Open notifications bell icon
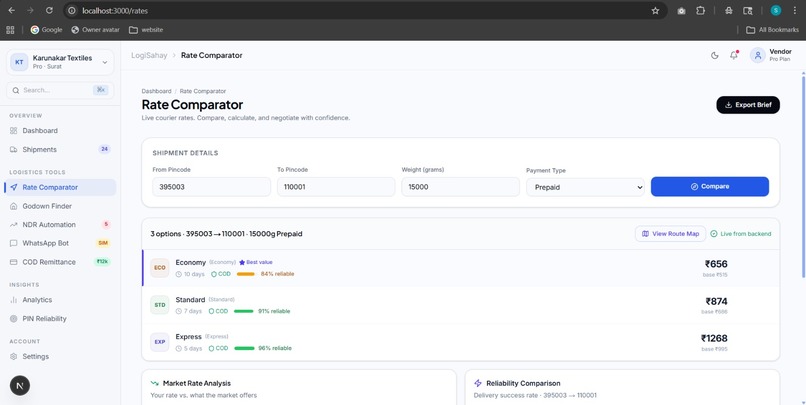Screen dimensions: 806x405 click(x=734, y=56)
